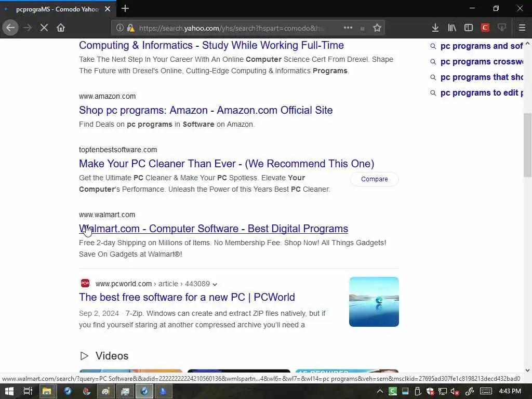Open Shop pc programs Amazon Official Site link
The image size is (532, 399).
tap(206, 110)
